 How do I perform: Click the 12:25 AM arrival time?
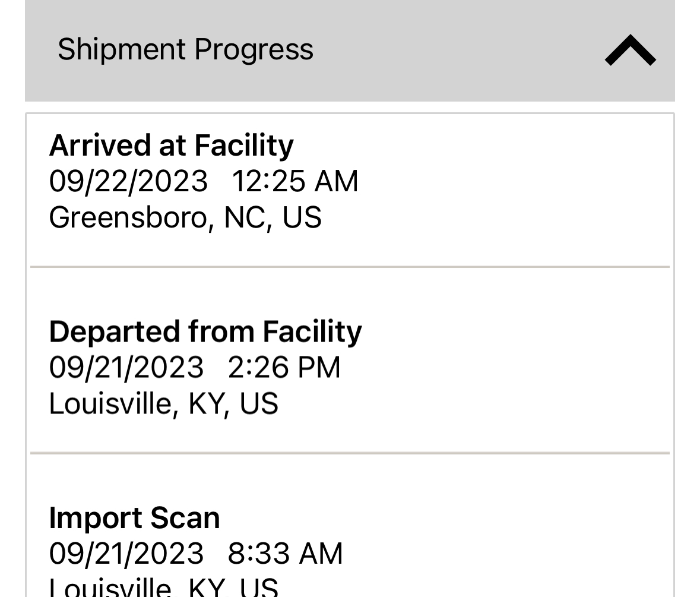pos(295,181)
